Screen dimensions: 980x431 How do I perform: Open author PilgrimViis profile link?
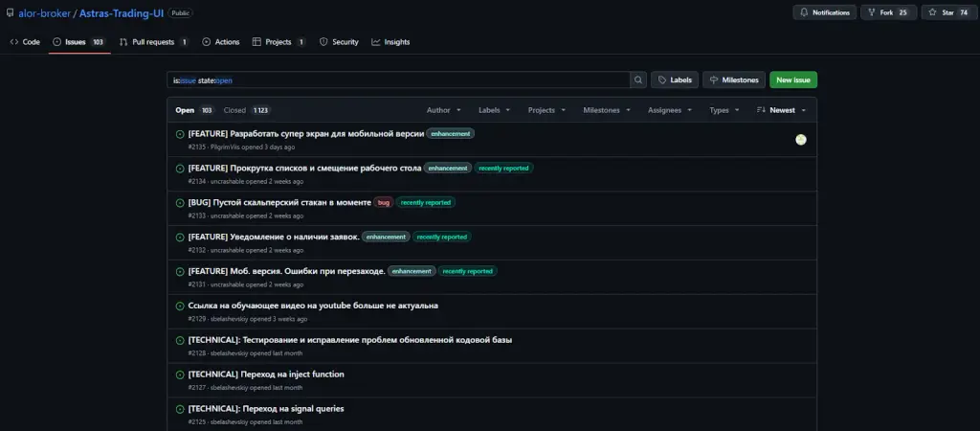point(225,147)
